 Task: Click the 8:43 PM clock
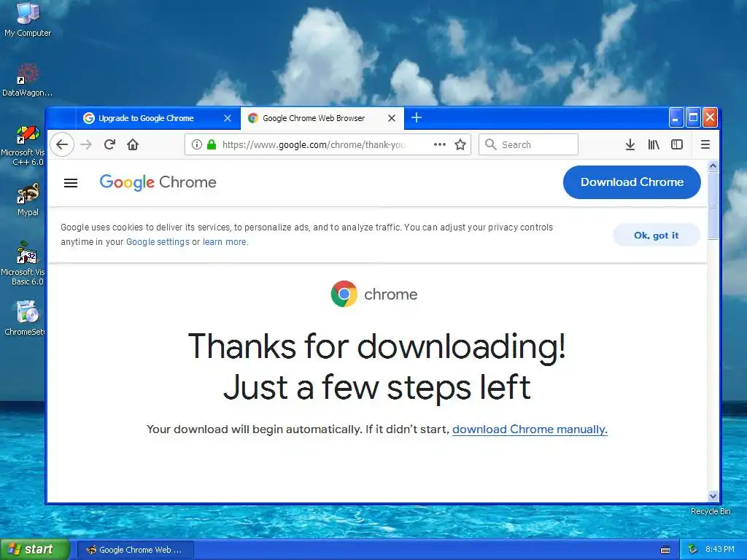pyautogui.click(x=719, y=549)
